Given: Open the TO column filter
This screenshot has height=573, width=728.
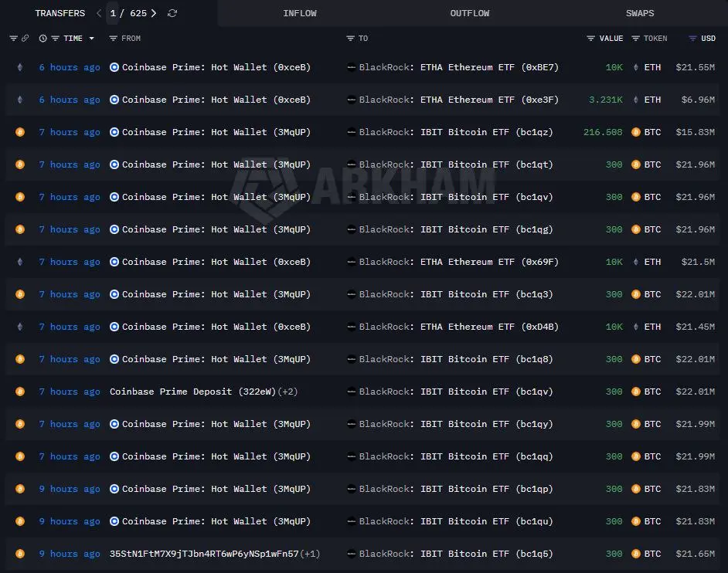Looking at the screenshot, I should [x=351, y=38].
